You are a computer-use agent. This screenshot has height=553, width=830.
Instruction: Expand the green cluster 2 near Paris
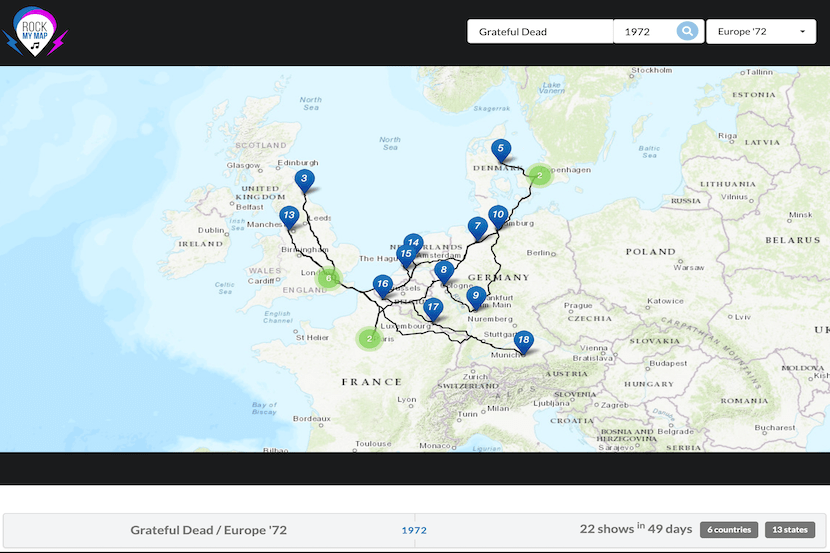point(369,339)
